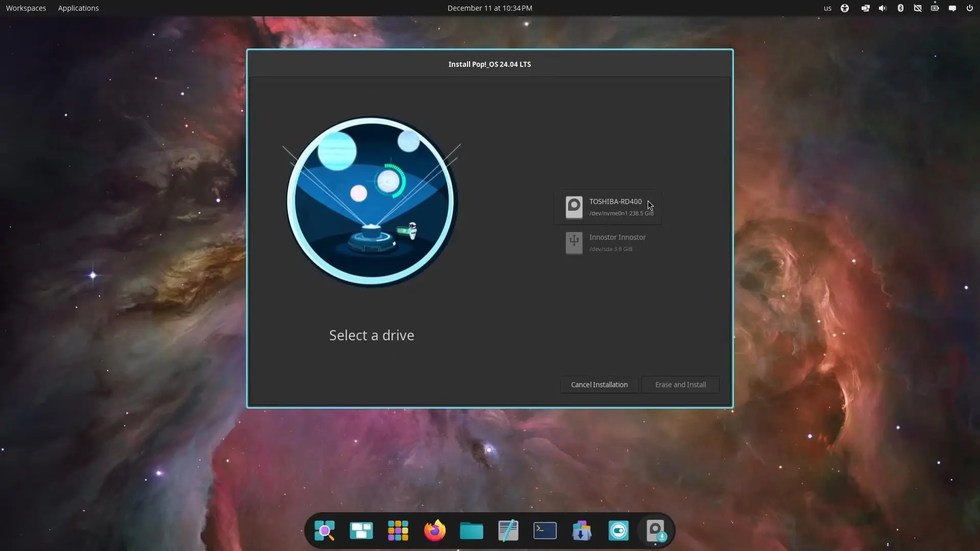Open the Pop Shop store from dock

tap(582, 531)
